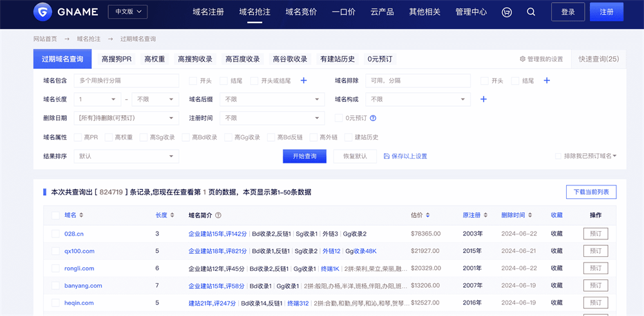Switch to the 高百度收录 tab
This screenshot has height=316, width=644.
(242, 59)
